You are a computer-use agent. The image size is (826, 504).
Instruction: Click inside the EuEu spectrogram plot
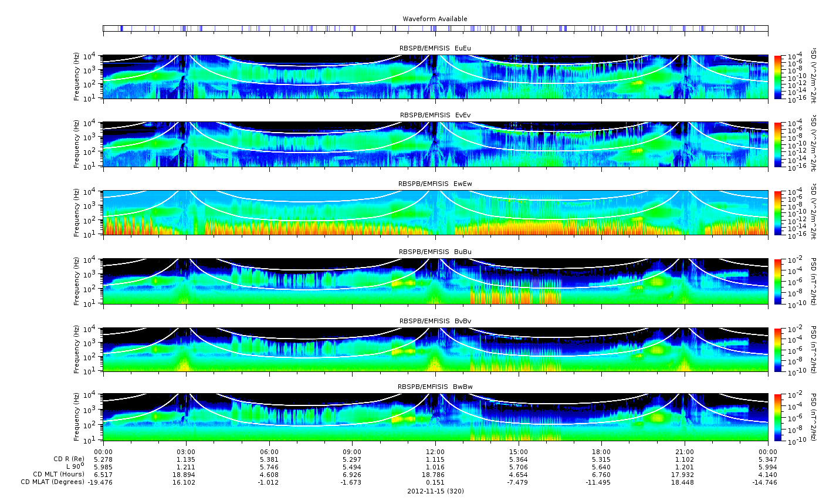(x=435, y=77)
